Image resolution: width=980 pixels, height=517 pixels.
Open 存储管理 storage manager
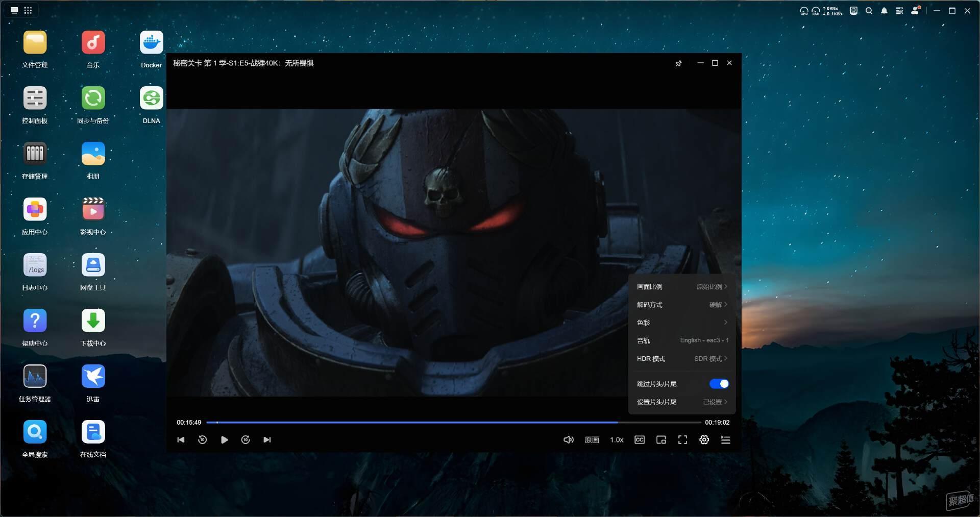[35, 154]
